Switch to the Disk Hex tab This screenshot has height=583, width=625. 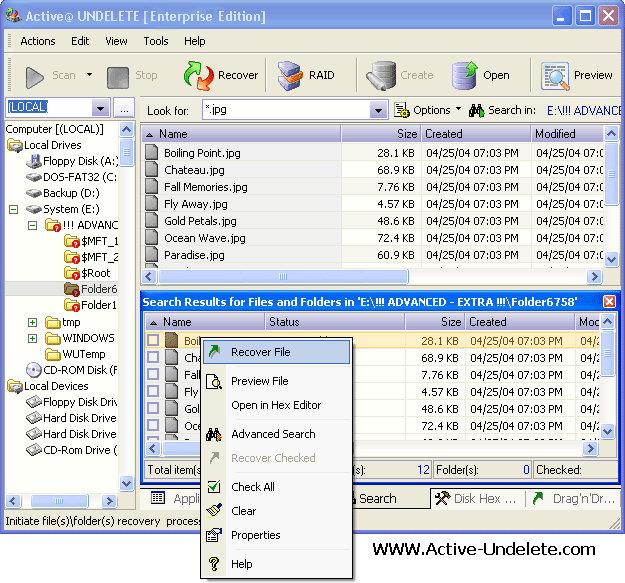(478, 499)
